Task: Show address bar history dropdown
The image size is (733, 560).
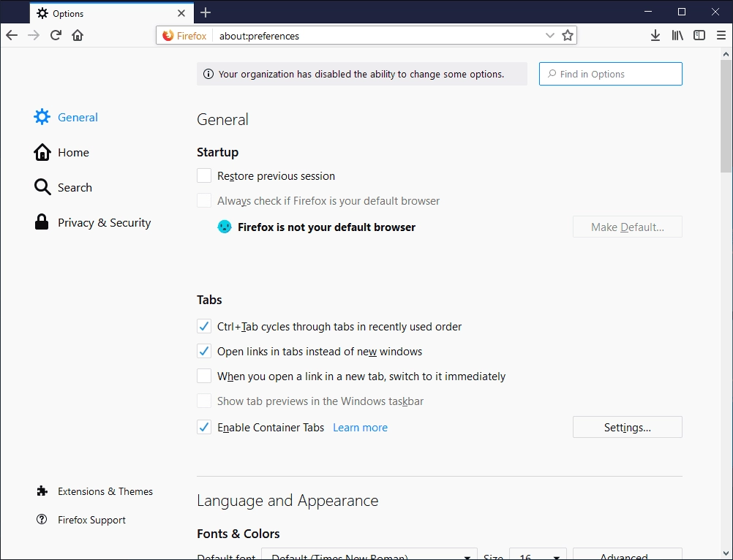Action: (550, 36)
